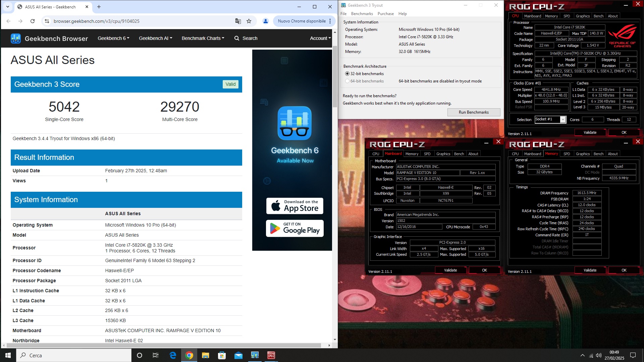This screenshot has width=644, height=362.
Task: Open the File menu in Geekbench 3
Action: point(343,14)
